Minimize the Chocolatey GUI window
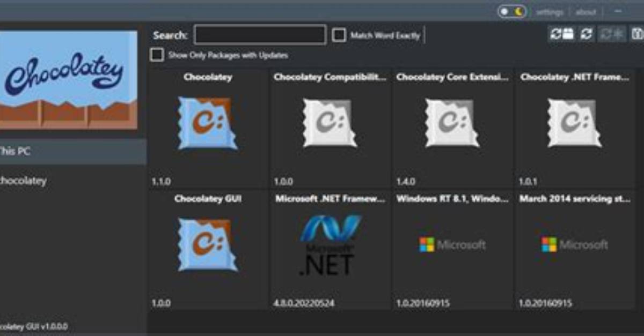The height and width of the screenshot is (336, 644). pos(618,11)
